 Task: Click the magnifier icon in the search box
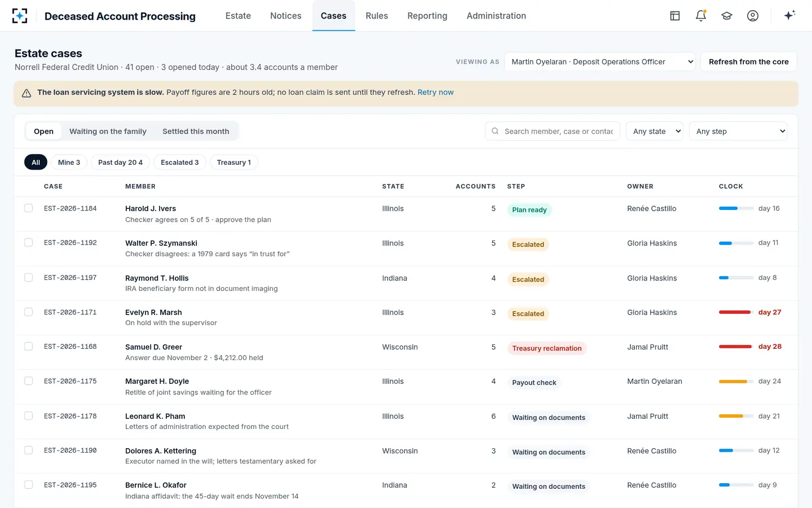pyautogui.click(x=495, y=131)
